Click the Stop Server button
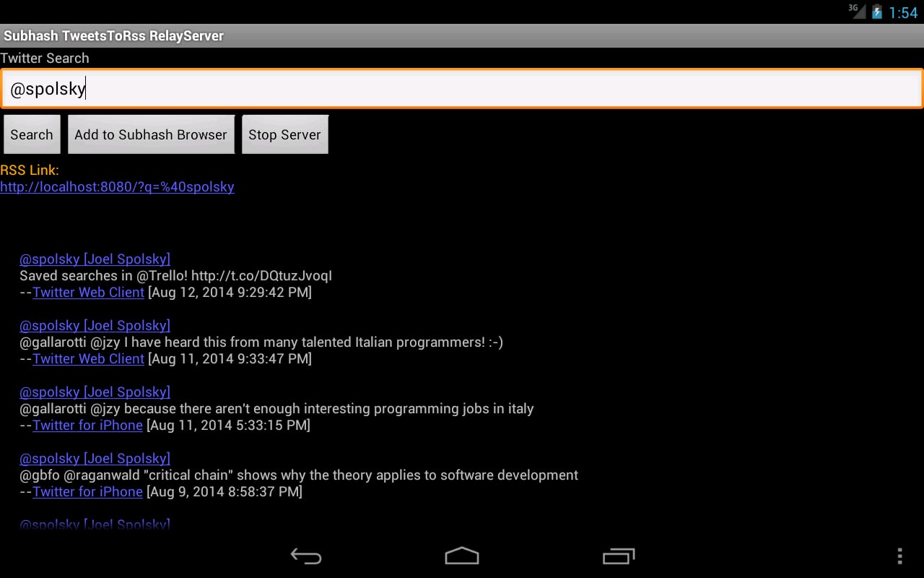Viewport: 924px width, 578px height. tap(284, 134)
